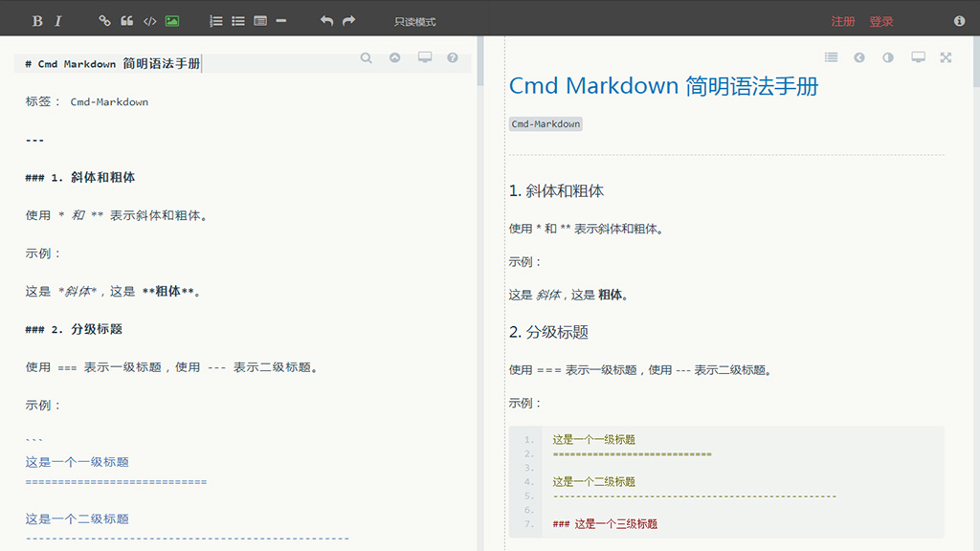Click the preview line '这是 斜体，这是 粗体。'

pos(568,295)
